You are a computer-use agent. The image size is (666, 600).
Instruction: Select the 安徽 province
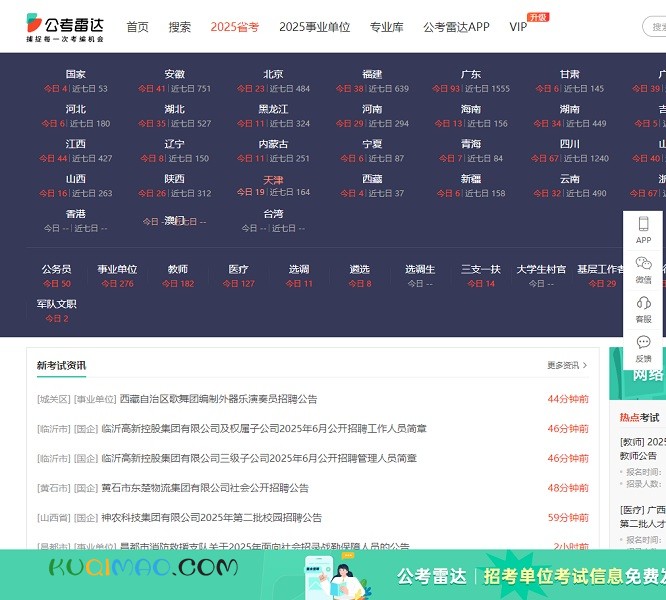175,74
